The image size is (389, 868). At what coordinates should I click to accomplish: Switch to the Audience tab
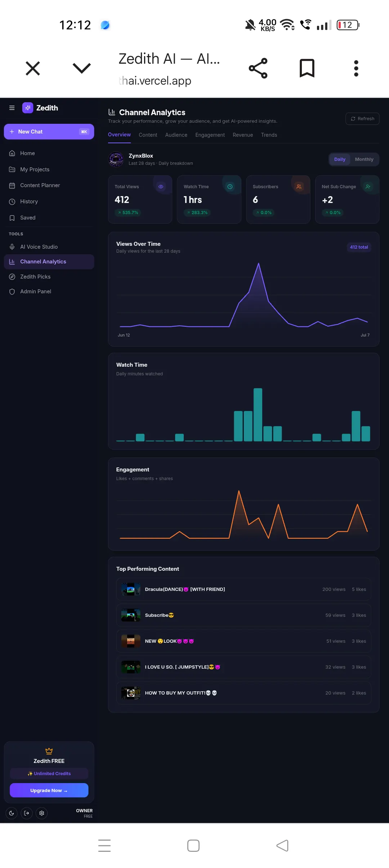tap(176, 135)
